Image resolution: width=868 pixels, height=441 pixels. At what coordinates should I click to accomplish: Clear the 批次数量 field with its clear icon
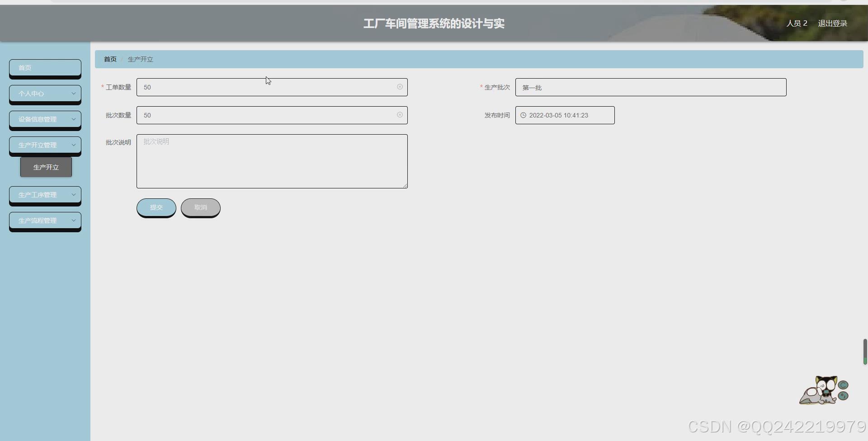coord(400,115)
